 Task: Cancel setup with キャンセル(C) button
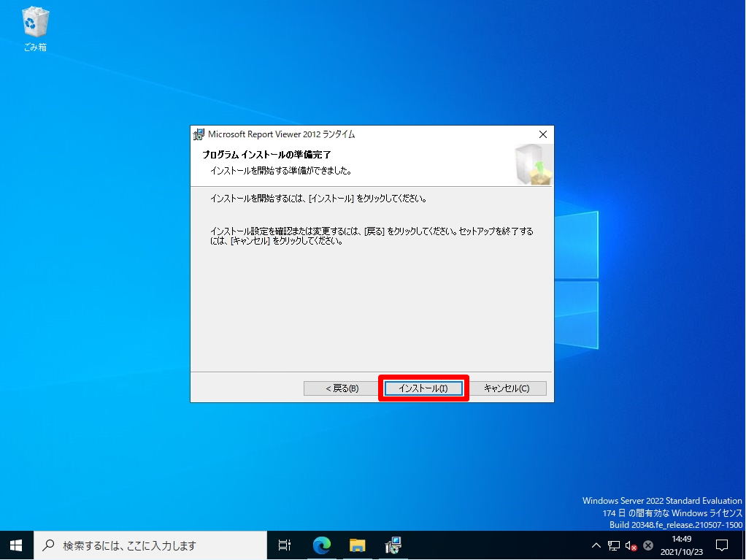tap(507, 388)
